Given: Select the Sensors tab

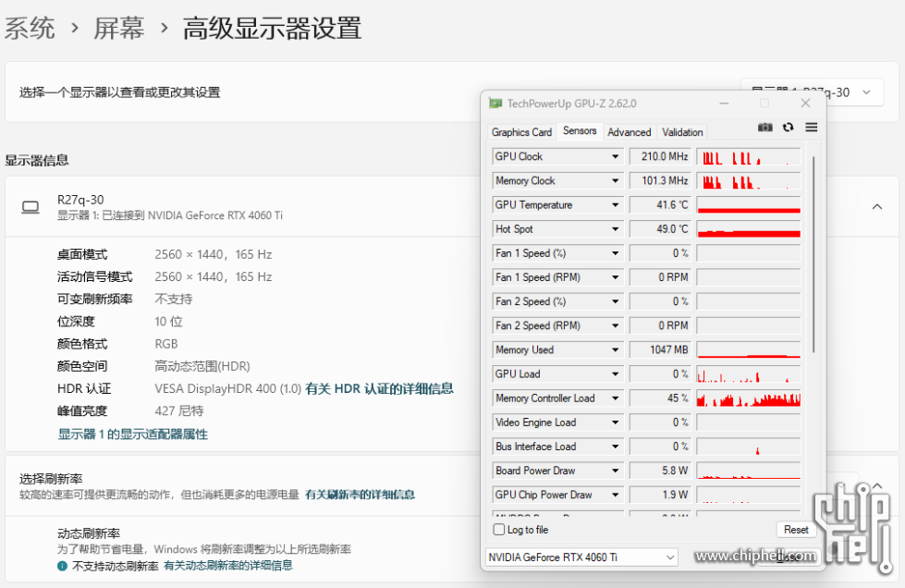Looking at the screenshot, I should click(x=580, y=131).
